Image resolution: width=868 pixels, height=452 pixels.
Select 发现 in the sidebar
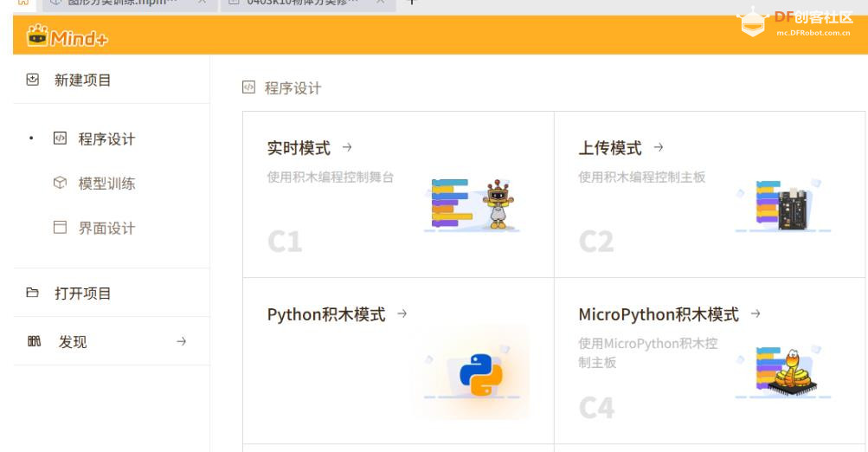pyautogui.click(x=73, y=342)
